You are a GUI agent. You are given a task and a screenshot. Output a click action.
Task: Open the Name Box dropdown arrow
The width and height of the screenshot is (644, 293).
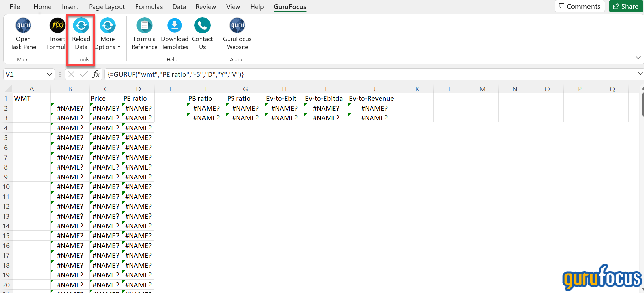pyautogui.click(x=49, y=74)
